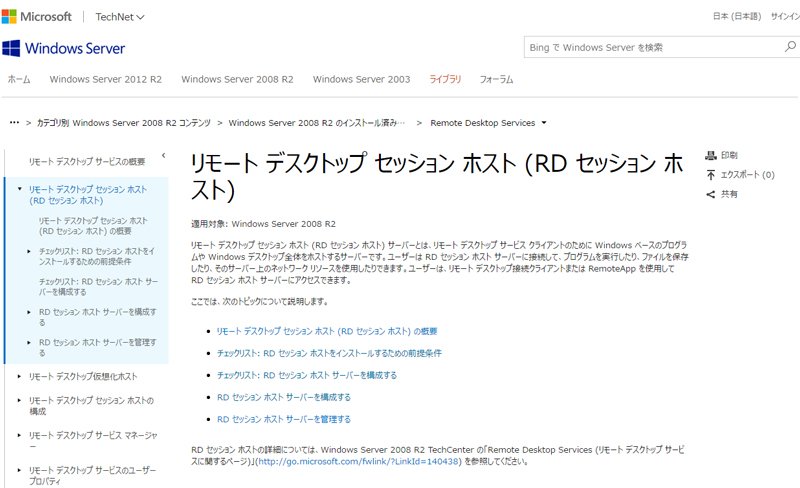The width and height of the screenshot is (800, 488).
Task: Click the 適用対象: Windows Server 2008 R2 text
Action: click(263, 224)
